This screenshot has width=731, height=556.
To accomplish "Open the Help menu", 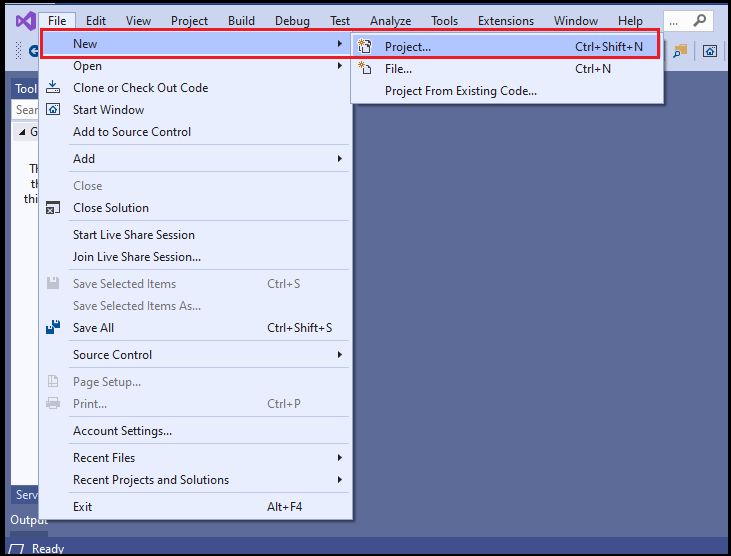I will click(630, 21).
